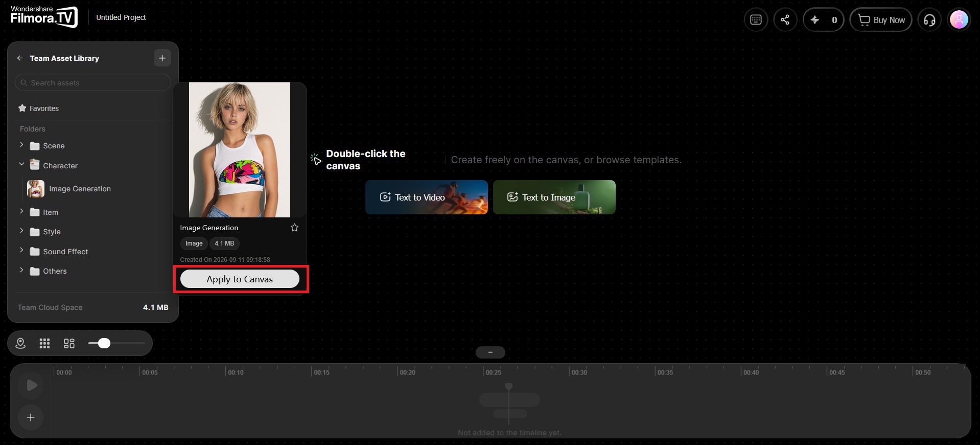Click the Created On date text
Image resolution: width=980 pixels, height=445 pixels.
click(225, 260)
